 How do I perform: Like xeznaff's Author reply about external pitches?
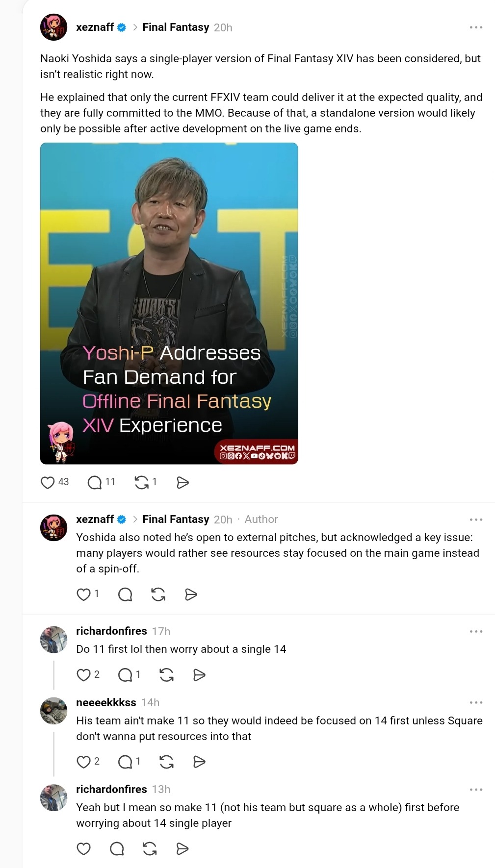pyautogui.click(x=84, y=594)
